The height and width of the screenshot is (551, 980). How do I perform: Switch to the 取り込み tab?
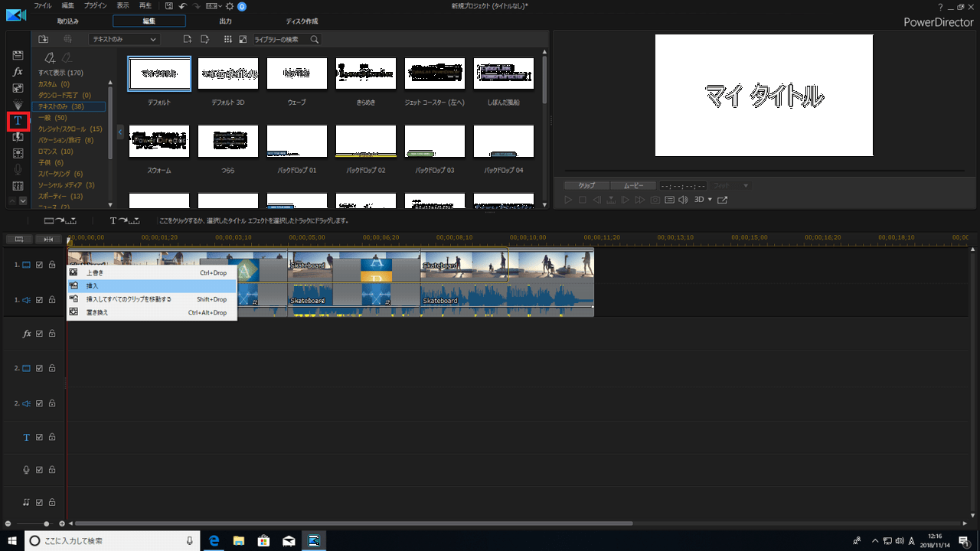click(68, 21)
